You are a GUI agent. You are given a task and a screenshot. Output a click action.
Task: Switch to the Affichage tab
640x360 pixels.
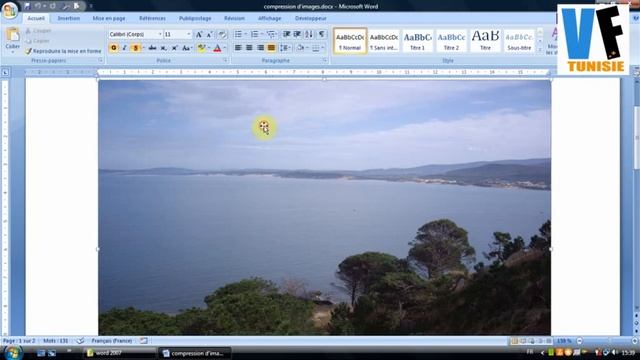click(x=270, y=18)
